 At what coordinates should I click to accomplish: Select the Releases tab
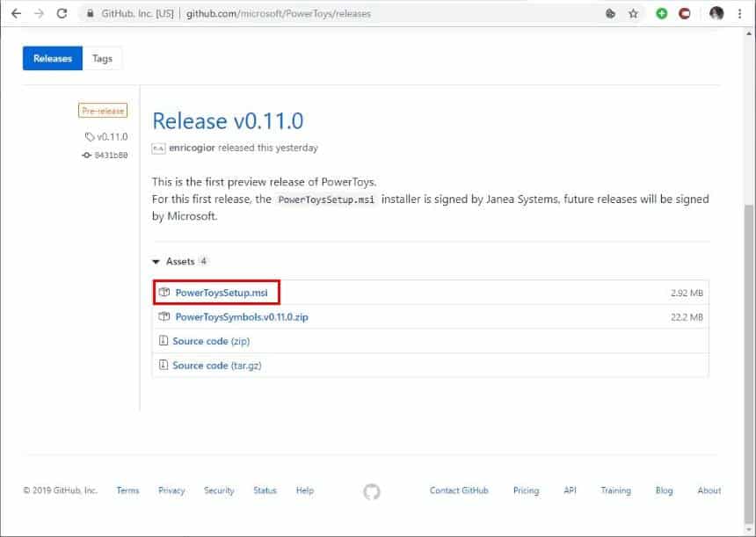[x=53, y=58]
